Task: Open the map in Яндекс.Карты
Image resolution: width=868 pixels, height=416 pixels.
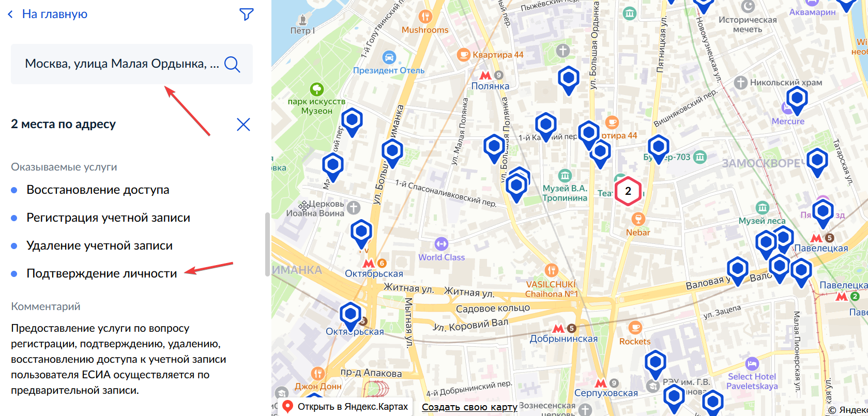Action: tap(345, 407)
